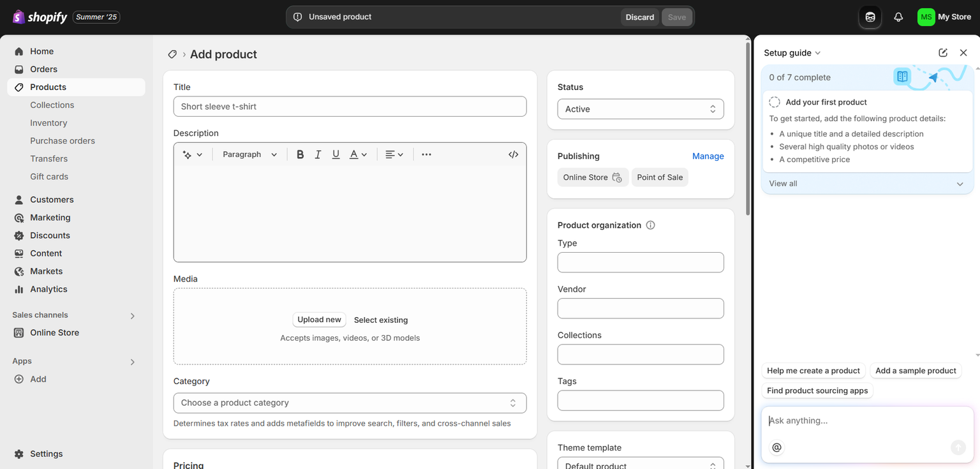Open chat in new window icon

coord(943,53)
